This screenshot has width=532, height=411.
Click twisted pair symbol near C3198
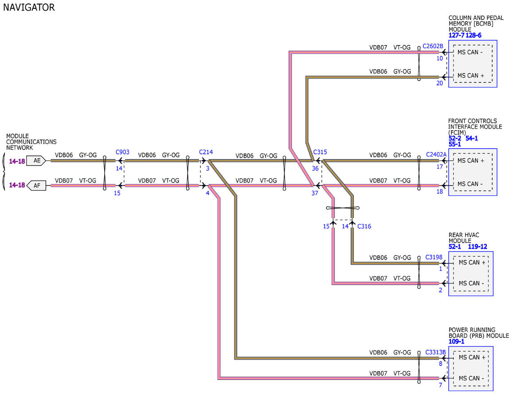(419, 273)
